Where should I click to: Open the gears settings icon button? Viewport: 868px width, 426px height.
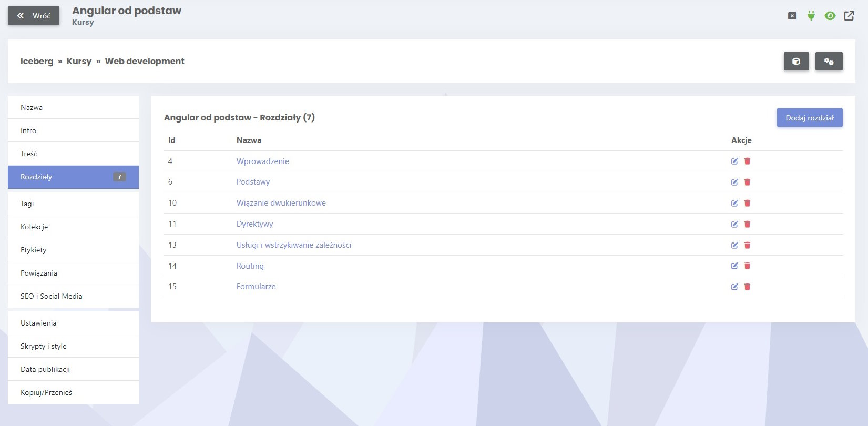pos(829,62)
